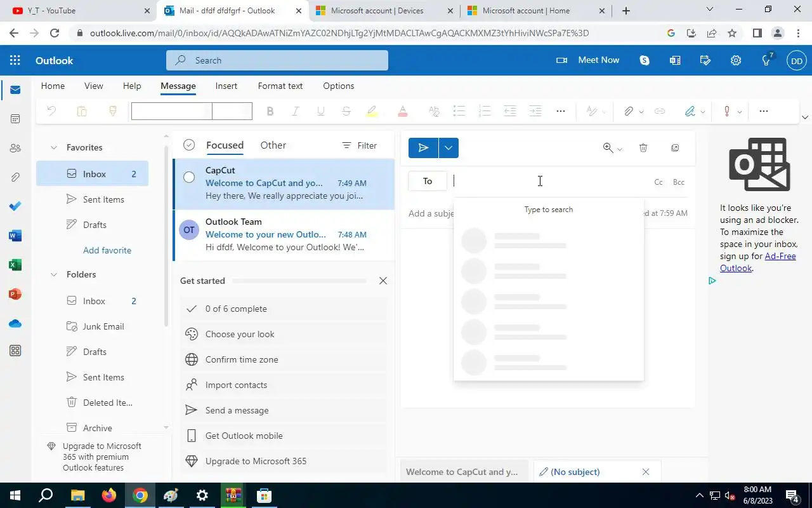This screenshot has width=812, height=508.
Task: Open OneDrive from left sidebar
Action: (15, 323)
